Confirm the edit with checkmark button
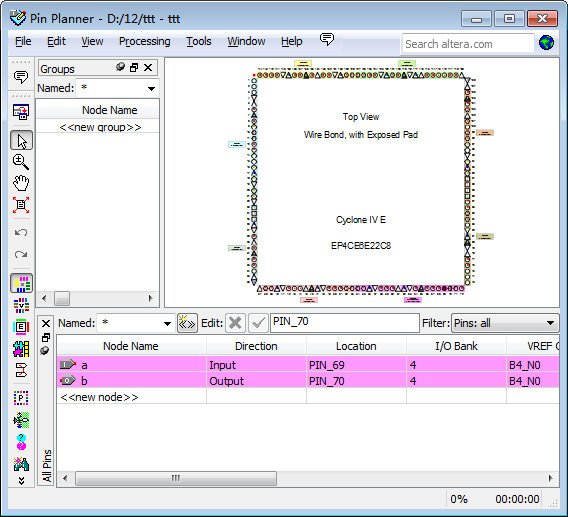Viewport: 568px width, 517px height. tap(258, 323)
